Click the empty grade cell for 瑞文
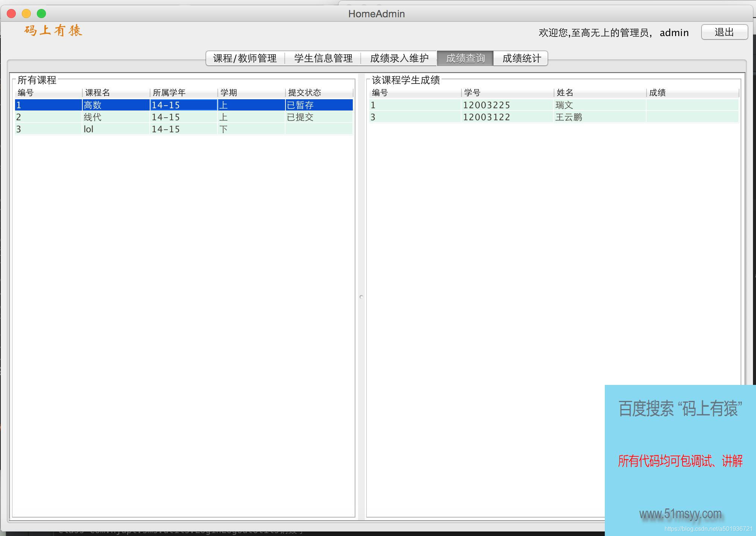This screenshot has width=756, height=536. click(x=693, y=105)
